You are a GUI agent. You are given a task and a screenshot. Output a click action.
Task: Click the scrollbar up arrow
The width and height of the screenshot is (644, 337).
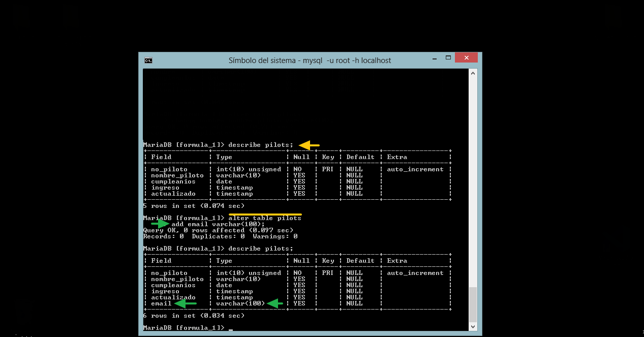[x=473, y=73]
